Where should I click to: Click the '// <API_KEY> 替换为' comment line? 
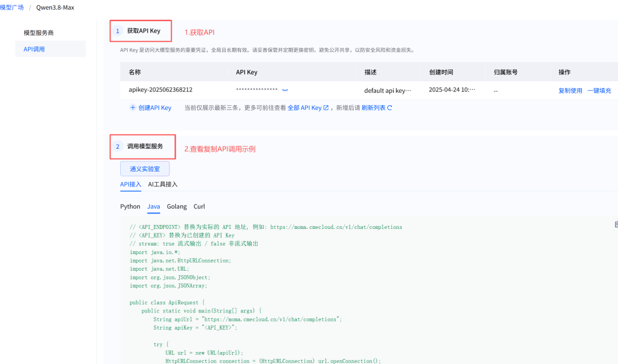coord(182,235)
